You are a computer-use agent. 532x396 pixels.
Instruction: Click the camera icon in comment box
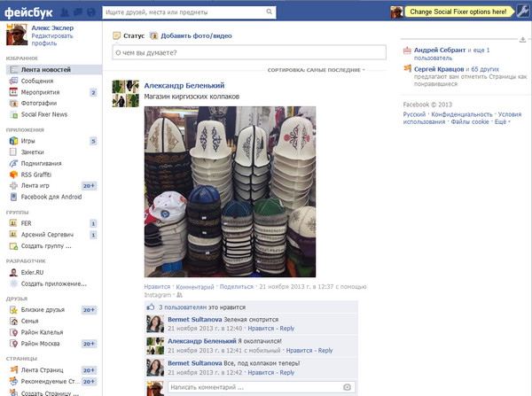(x=347, y=387)
